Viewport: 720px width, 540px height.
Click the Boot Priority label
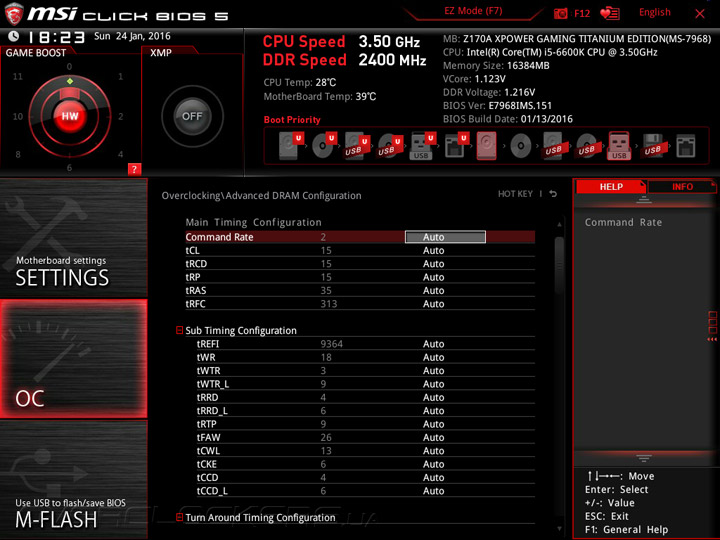pyautogui.click(x=292, y=120)
